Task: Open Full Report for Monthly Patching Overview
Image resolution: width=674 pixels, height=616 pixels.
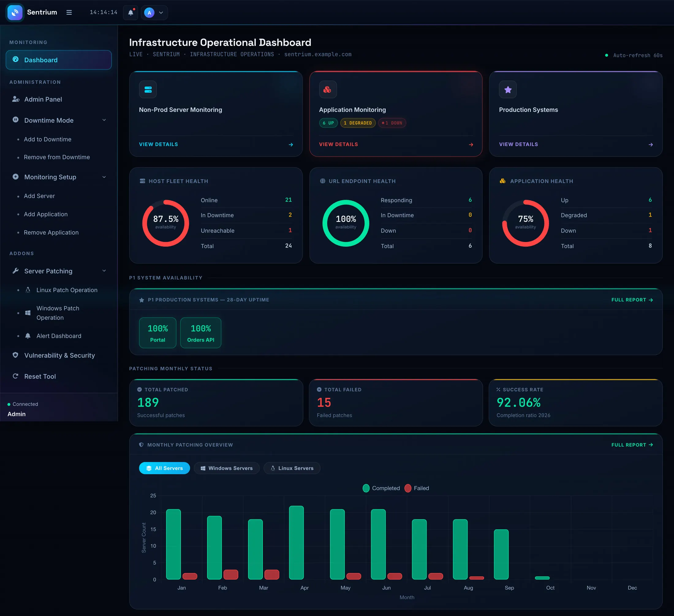Action: click(632, 445)
